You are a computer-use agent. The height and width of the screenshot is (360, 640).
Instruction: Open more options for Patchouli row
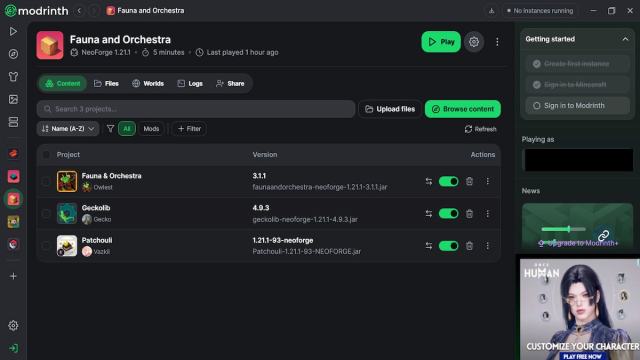pyautogui.click(x=487, y=246)
